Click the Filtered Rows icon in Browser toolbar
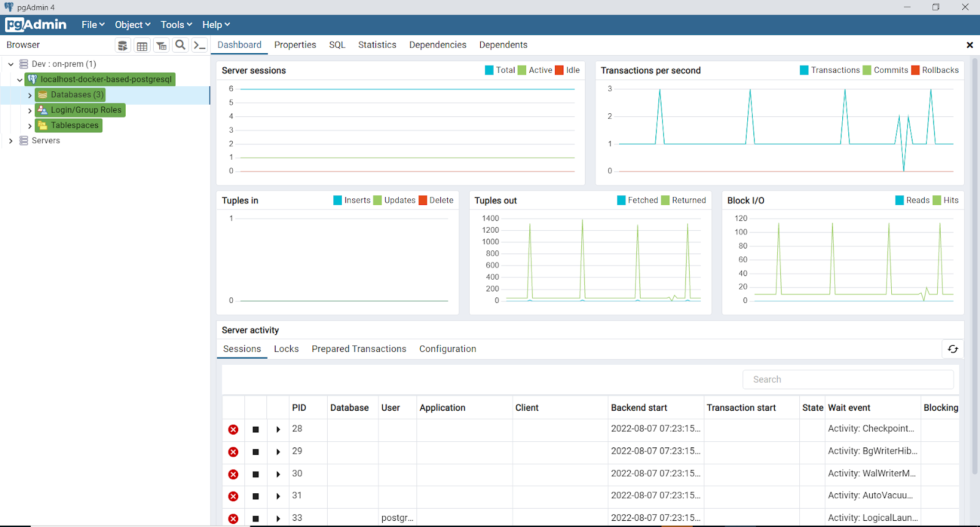The width and height of the screenshot is (980, 527). (161, 45)
